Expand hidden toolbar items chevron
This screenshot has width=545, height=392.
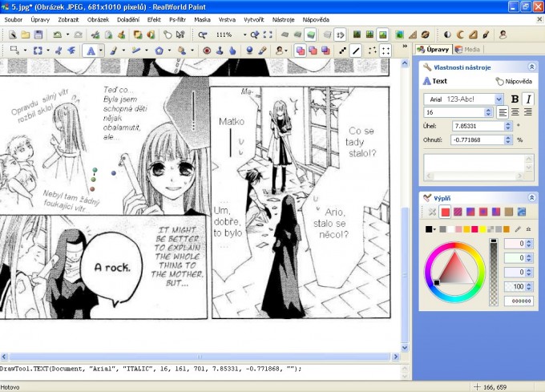pyautogui.click(x=405, y=46)
